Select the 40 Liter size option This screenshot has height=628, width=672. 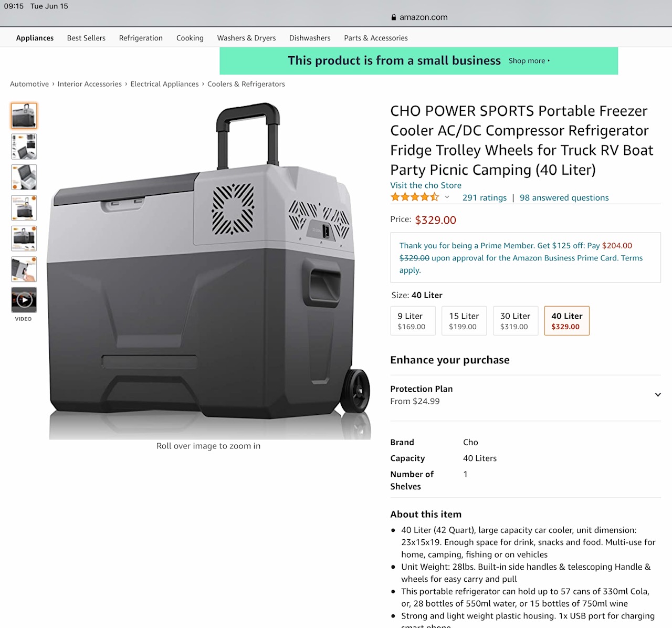point(567,321)
